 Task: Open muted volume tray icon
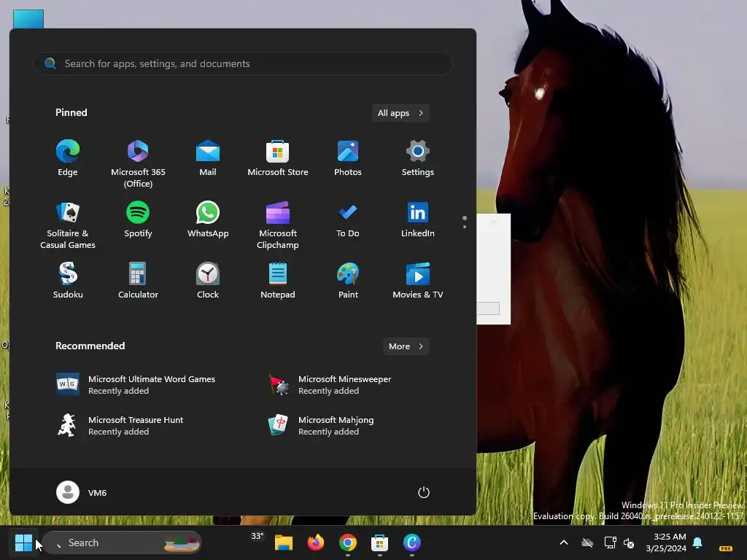(628, 542)
